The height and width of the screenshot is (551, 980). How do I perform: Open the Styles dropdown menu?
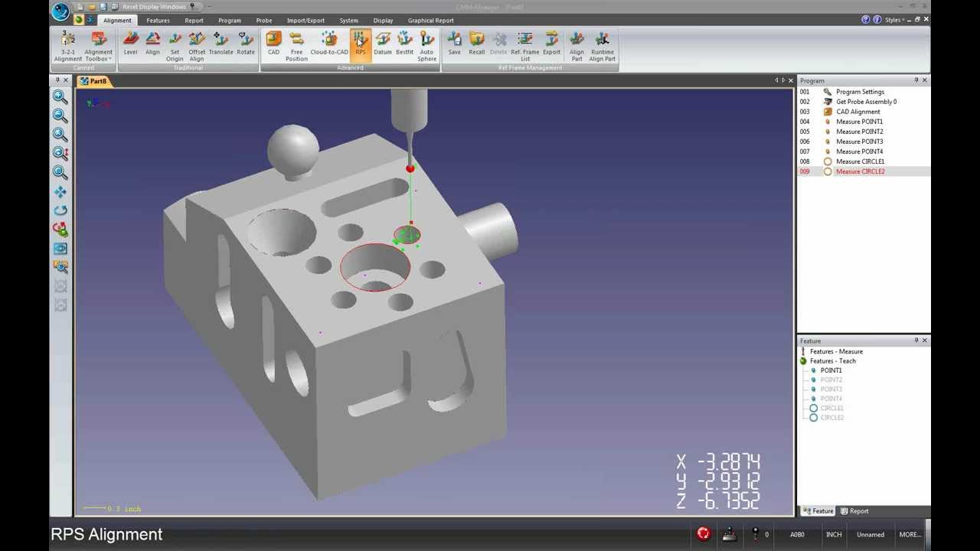pyautogui.click(x=895, y=20)
